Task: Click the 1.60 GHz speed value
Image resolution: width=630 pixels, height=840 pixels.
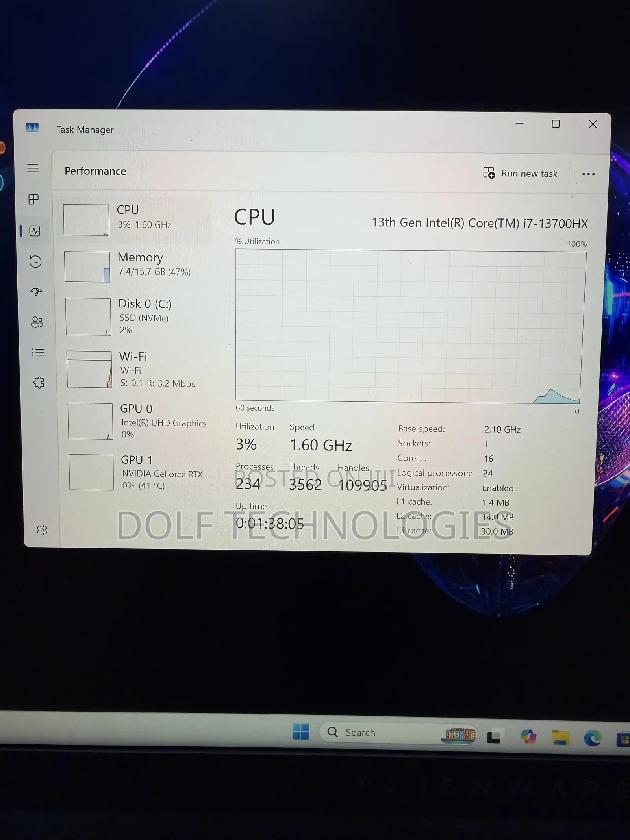Action: coord(321,445)
